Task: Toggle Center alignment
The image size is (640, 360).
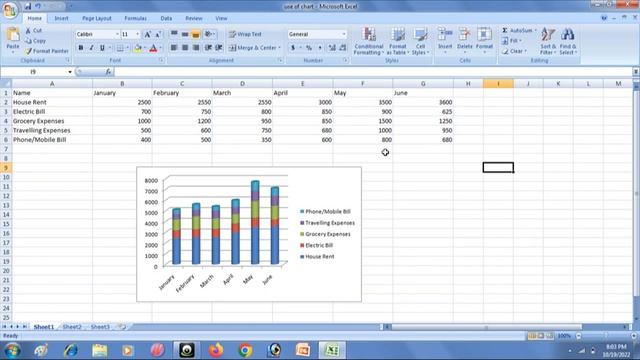Action: (x=184, y=48)
